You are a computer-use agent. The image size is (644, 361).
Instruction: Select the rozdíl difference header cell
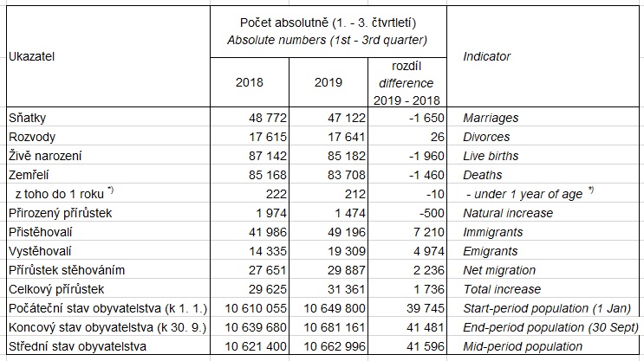pos(407,82)
